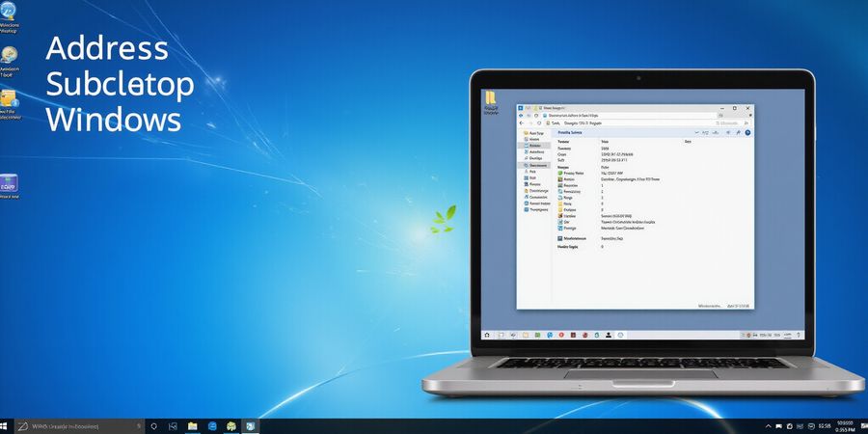Click the main taskbar search box
868x434 pixels.
click(x=79, y=426)
